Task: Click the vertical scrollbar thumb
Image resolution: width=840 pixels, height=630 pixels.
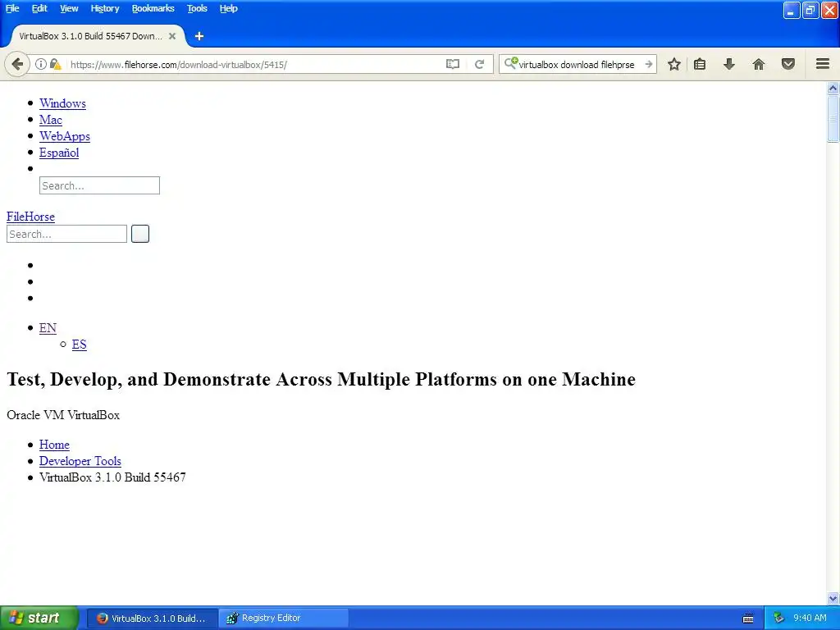Action: click(x=833, y=118)
